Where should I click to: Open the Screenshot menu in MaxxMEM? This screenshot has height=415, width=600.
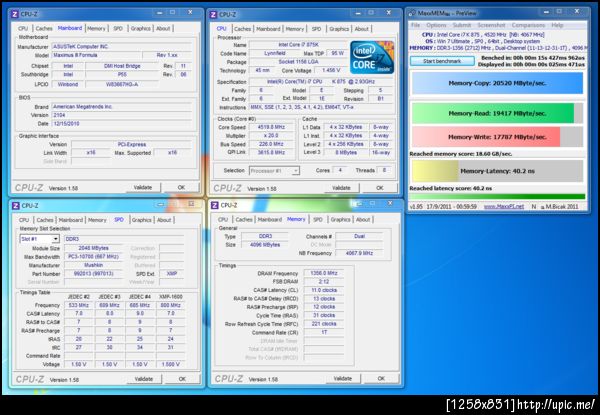[x=491, y=25]
